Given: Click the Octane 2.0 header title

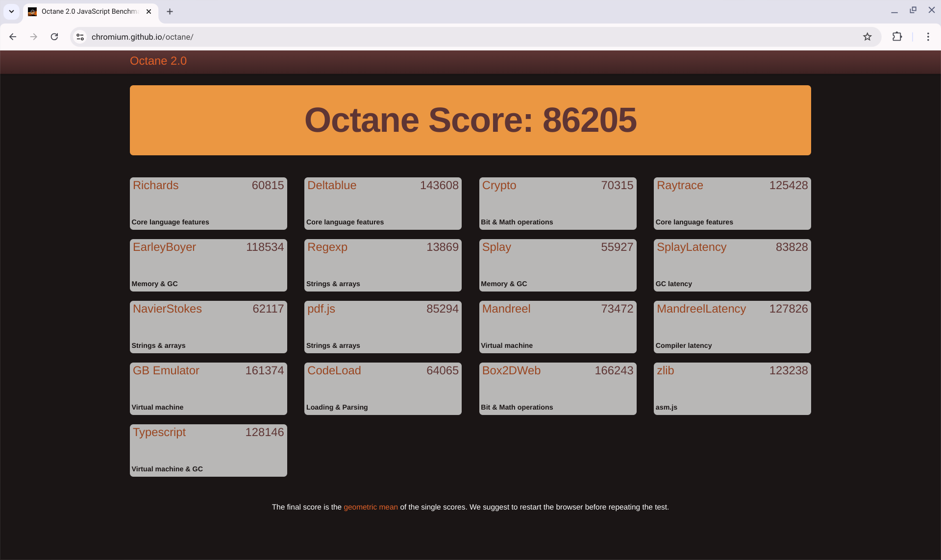Looking at the screenshot, I should tap(158, 61).
